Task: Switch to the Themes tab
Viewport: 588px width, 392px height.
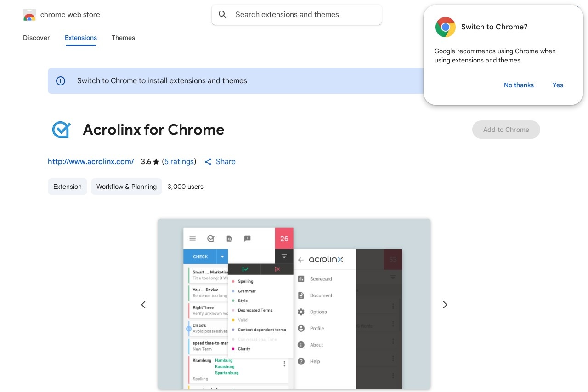Action: tap(123, 38)
